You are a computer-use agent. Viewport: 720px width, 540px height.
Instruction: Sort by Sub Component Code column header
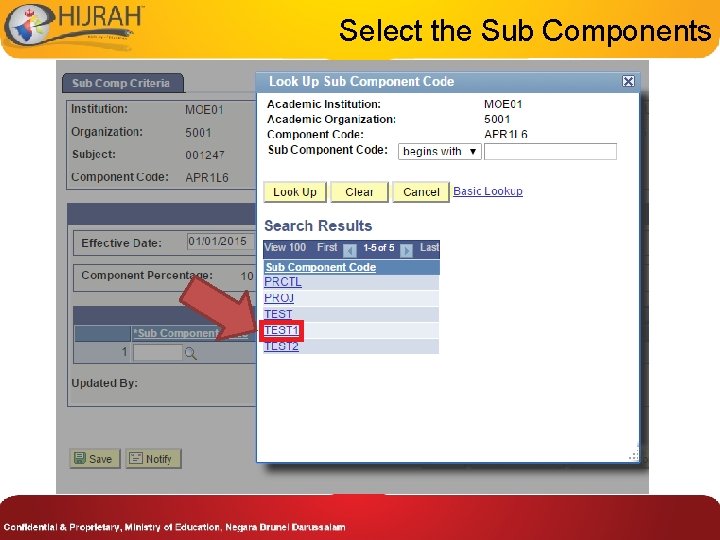[321, 267]
